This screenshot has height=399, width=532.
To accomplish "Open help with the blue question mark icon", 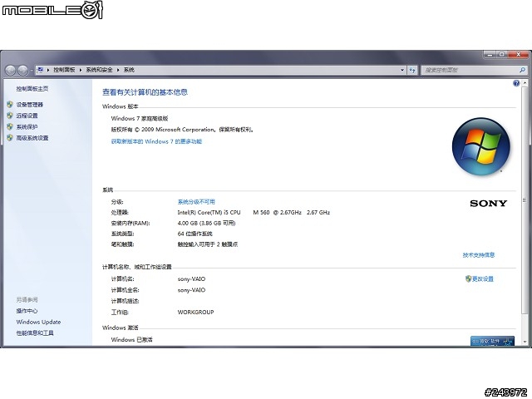I will tap(516, 83).
